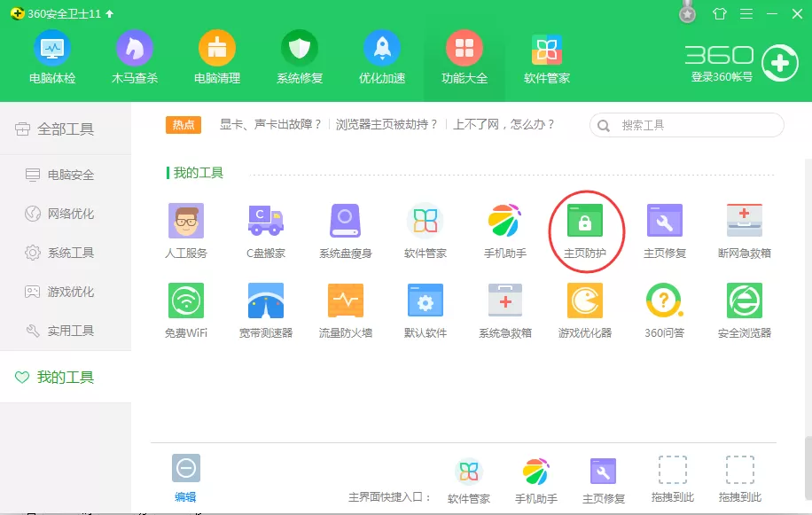812x515 pixels.
Task: Launch C盘搬家 tool
Action: (266, 230)
